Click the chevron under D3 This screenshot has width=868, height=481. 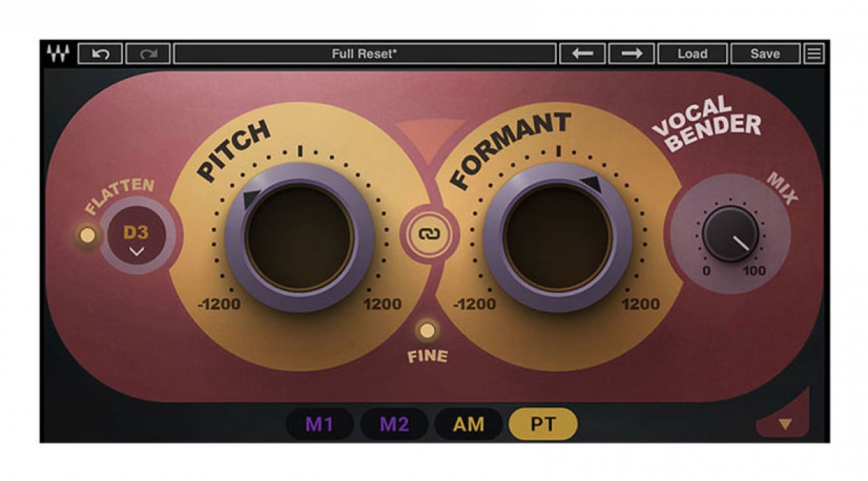pyautogui.click(x=136, y=251)
